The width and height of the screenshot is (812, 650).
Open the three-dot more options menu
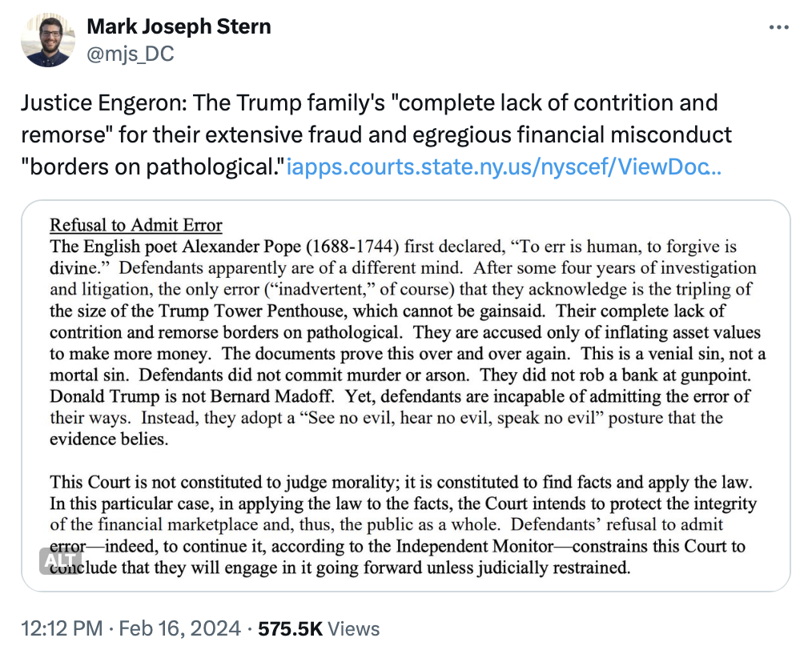coord(778,27)
